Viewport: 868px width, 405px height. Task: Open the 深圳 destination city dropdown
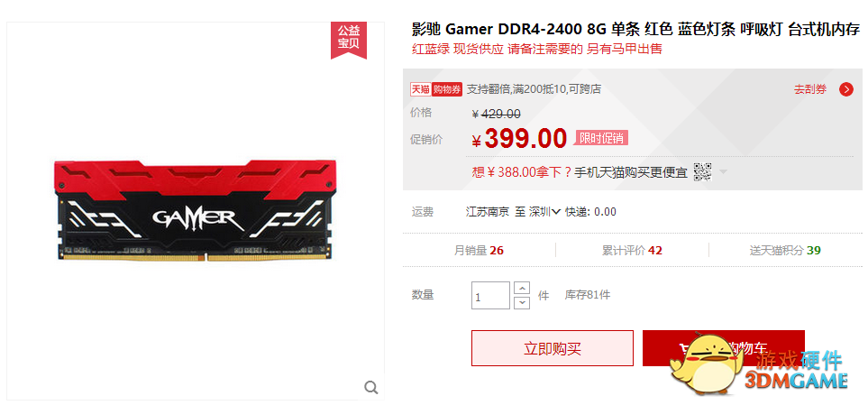[544, 212]
